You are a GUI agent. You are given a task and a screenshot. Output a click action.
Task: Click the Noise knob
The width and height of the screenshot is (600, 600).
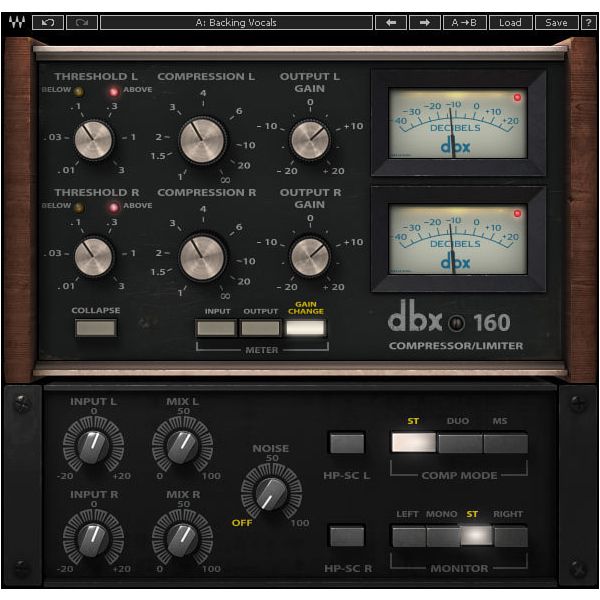click(x=270, y=492)
